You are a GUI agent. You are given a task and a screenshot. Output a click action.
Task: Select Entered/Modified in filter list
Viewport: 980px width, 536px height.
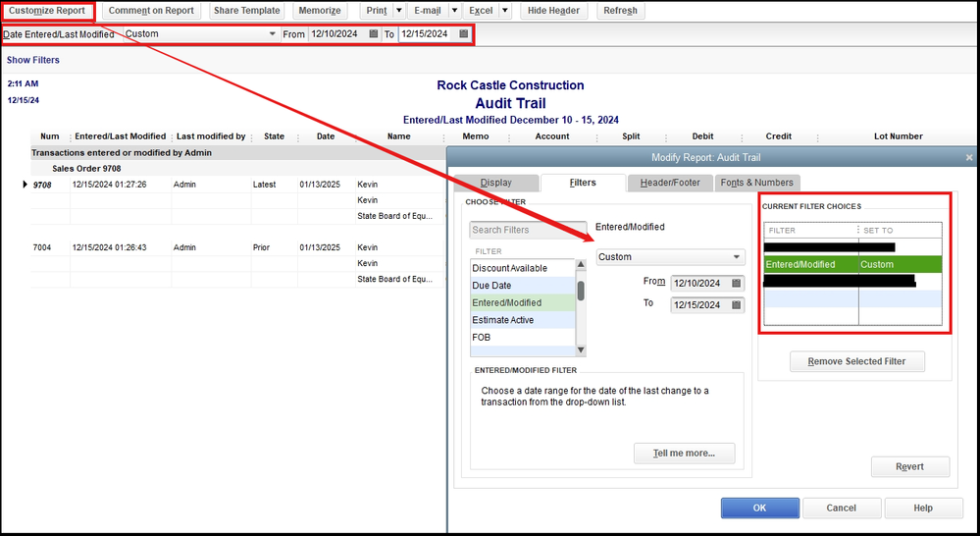click(523, 302)
